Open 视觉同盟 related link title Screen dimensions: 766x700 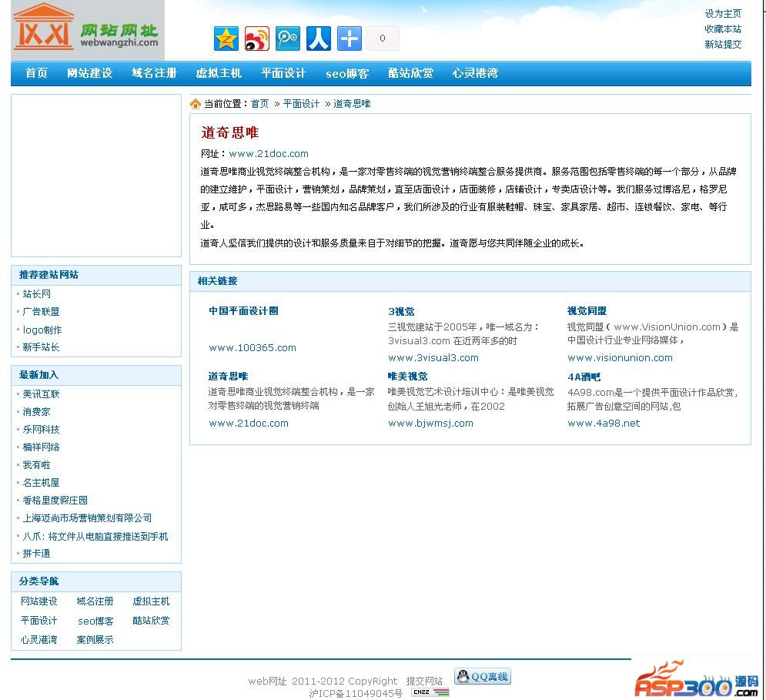[x=587, y=311]
